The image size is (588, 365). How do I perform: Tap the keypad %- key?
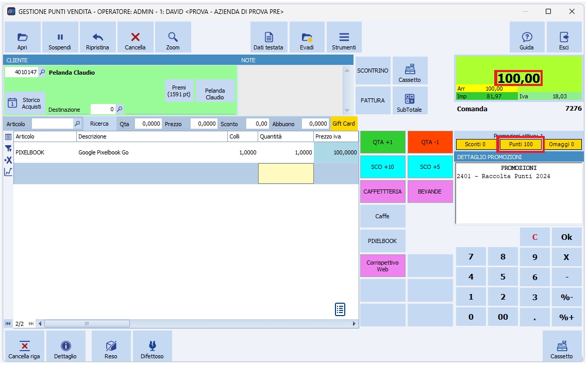pyautogui.click(x=567, y=297)
